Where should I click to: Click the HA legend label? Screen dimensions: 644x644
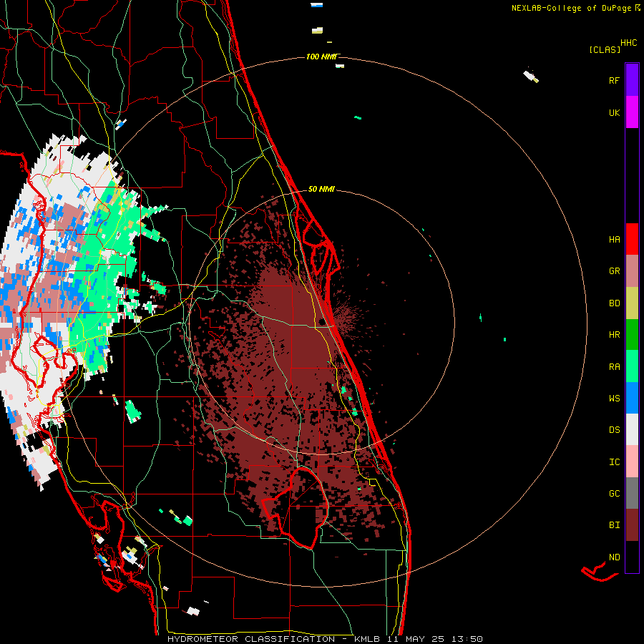click(x=614, y=239)
